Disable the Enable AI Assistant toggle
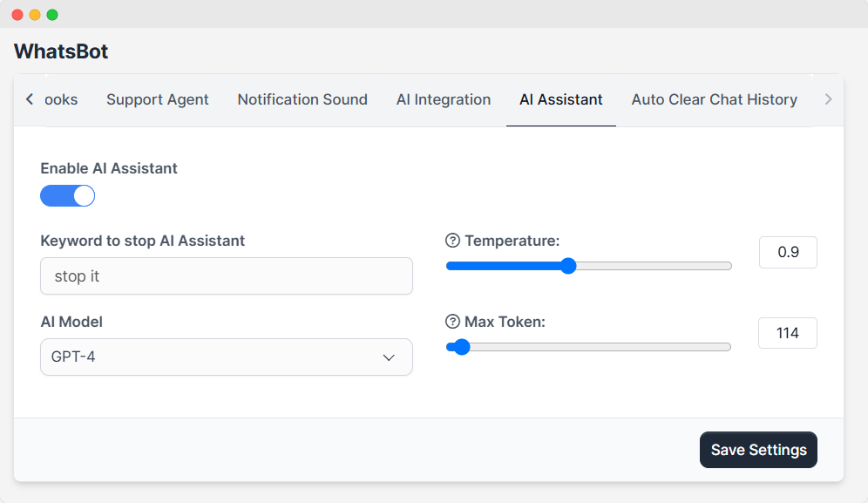This screenshot has width=868, height=503. click(x=68, y=196)
